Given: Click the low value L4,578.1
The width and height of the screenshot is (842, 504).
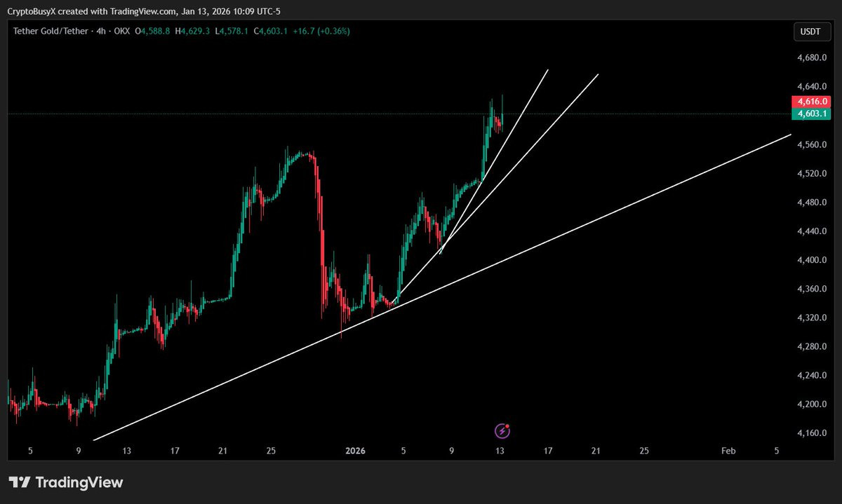Looking at the screenshot, I should tap(232, 31).
